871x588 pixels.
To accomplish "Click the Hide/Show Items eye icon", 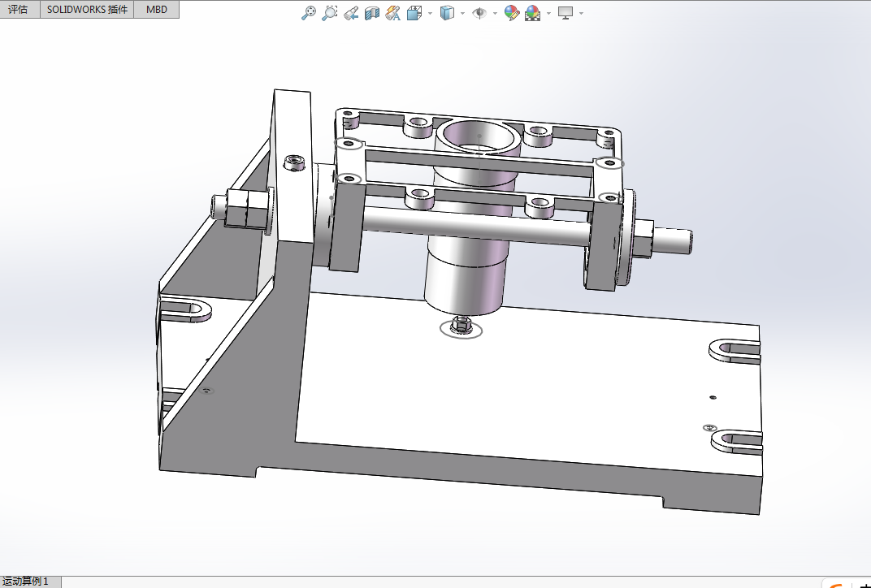I will pos(479,13).
